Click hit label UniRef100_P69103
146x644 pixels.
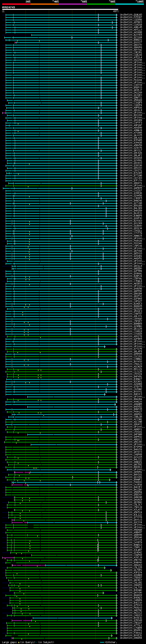tap(131, 608)
